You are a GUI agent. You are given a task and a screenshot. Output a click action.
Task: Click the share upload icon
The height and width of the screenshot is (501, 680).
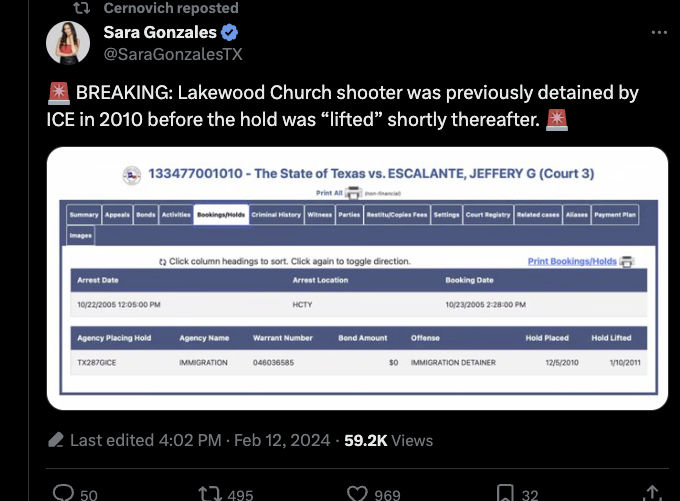653,494
